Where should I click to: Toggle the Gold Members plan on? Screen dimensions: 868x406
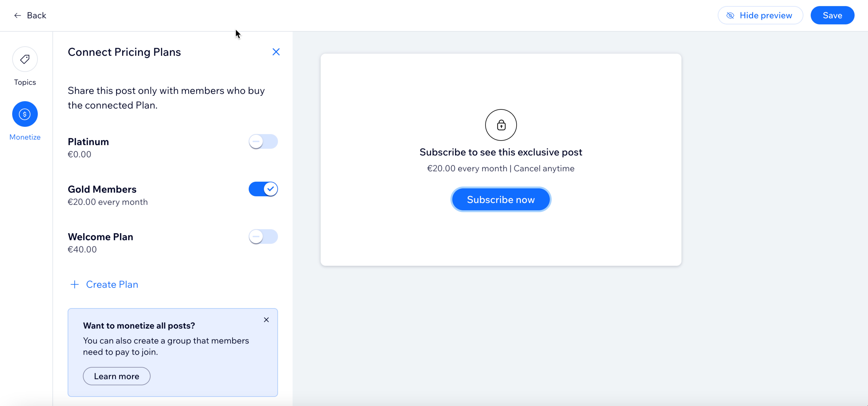pos(264,189)
